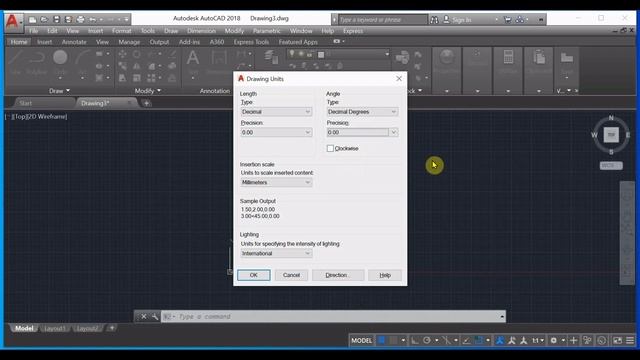The width and height of the screenshot is (640, 360).
Task: Click the wrench customize icon in command line
Action: pos(155,316)
